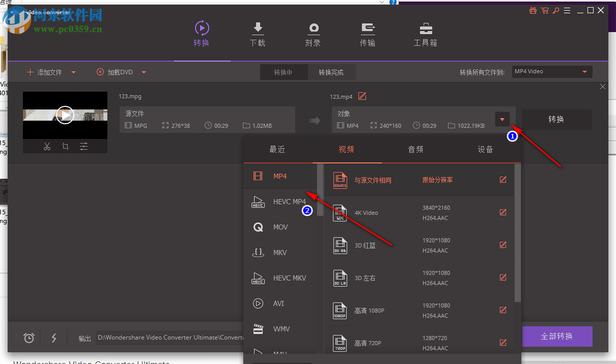This screenshot has height=364, width=616.
Task: Expand the 添加文件 dropdown arrow
Action: (73, 72)
